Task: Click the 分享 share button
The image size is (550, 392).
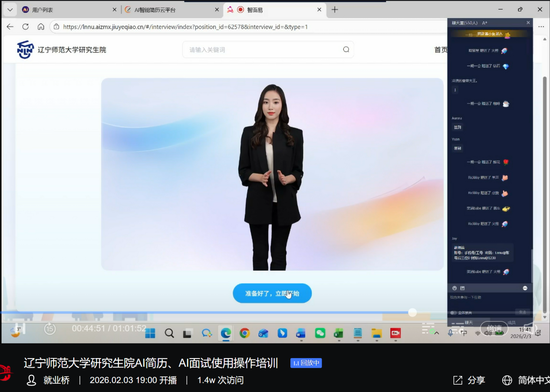Action: point(469,380)
